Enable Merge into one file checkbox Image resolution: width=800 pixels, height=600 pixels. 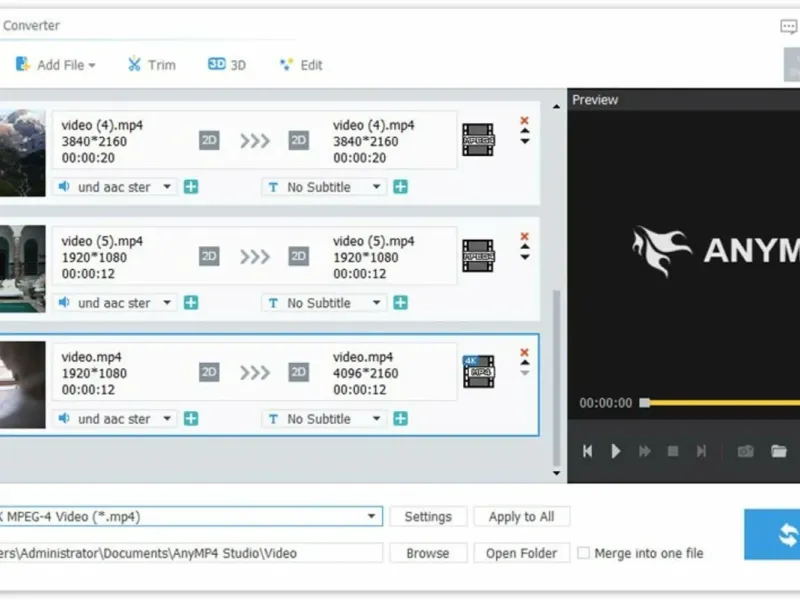(583, 553)
